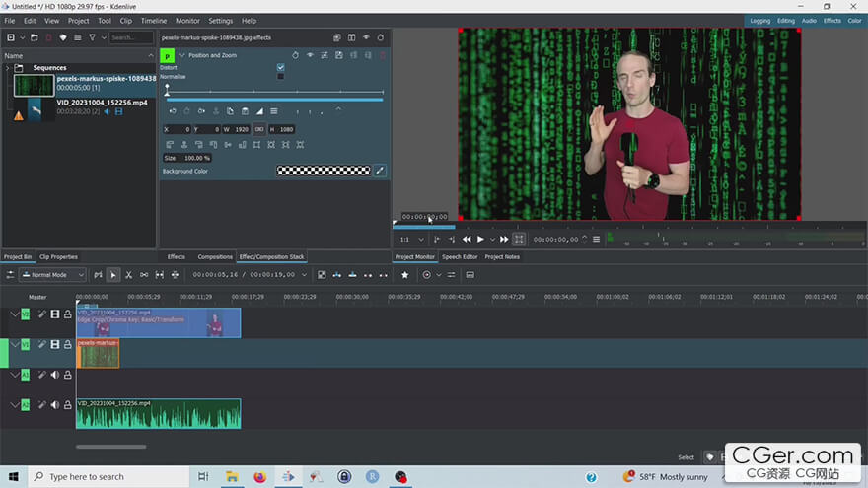Toggle the lock on track V2

pyautogui.click(x=67, y=314)
